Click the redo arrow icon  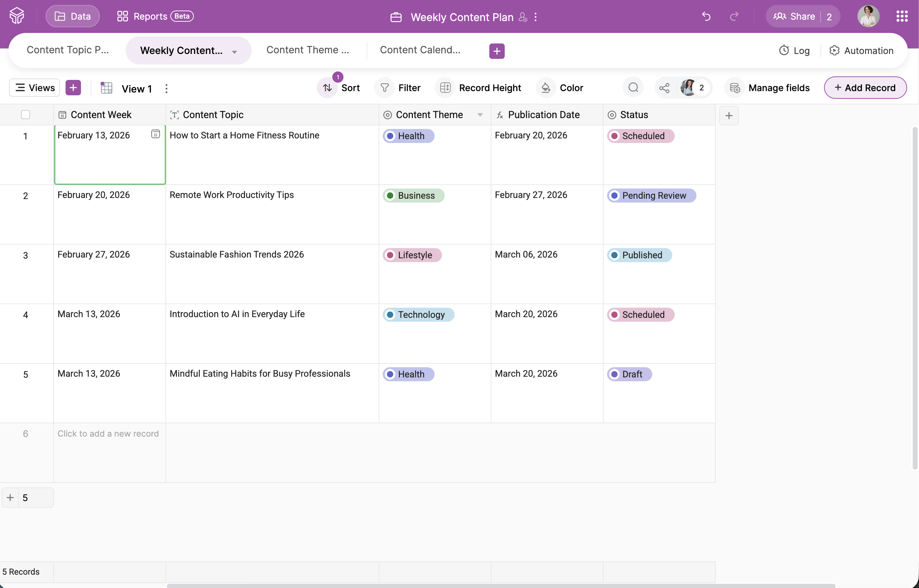click(x=734, y=16)
